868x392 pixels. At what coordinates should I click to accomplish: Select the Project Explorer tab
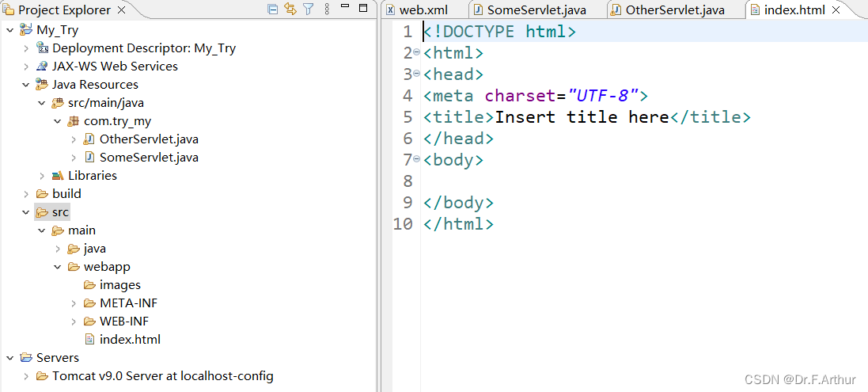[64, 10]
